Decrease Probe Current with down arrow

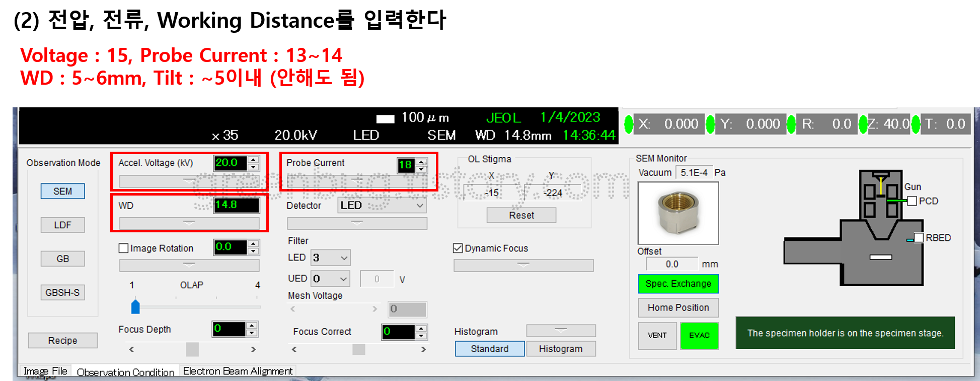[422, 169]
